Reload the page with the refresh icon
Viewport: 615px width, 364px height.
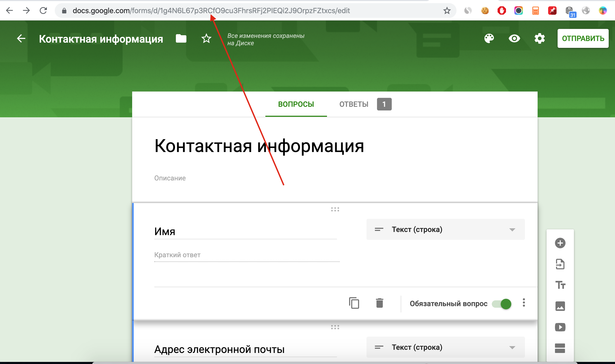[x=43, y=11]
